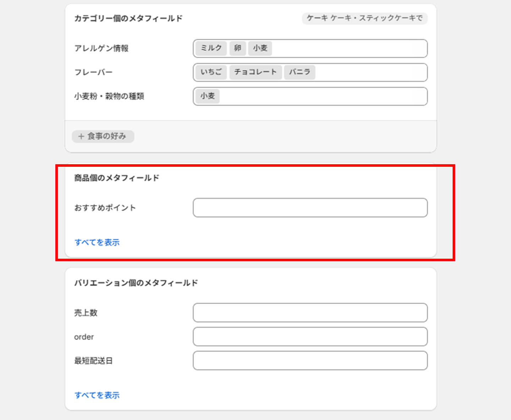
Task: Click the ケーキ・スティックケーキ category badge
Action: coord(364,18)
